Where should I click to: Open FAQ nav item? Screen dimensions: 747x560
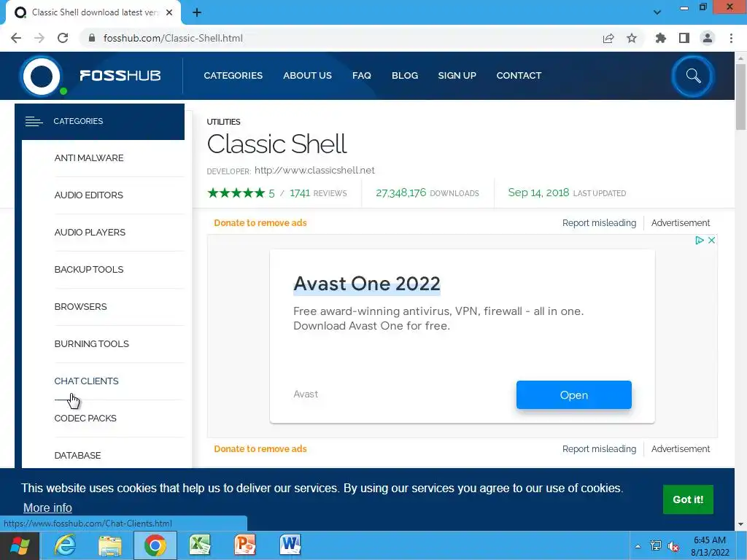click(362, 76)
